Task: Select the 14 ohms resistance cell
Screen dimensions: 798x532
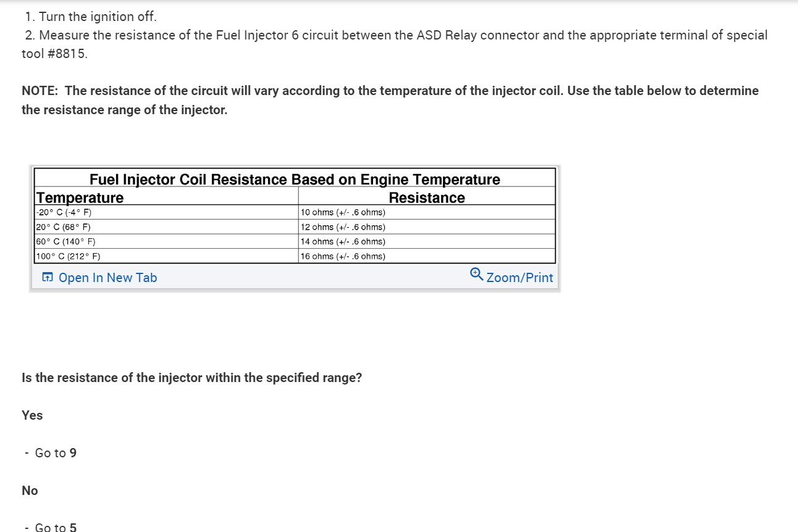Action: pyautogui.click(x=343, y=242)
